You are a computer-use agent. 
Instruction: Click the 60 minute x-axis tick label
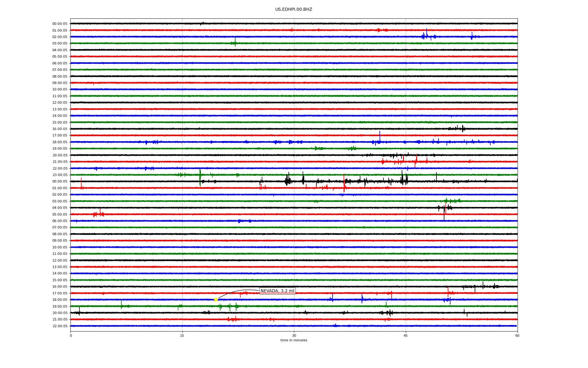tap(517, 335)
